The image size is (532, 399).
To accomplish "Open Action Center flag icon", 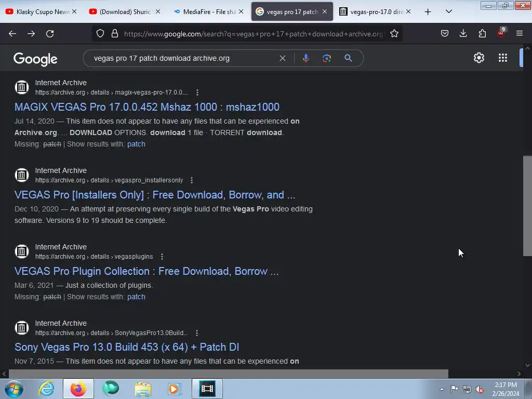I will pos(454,389).
